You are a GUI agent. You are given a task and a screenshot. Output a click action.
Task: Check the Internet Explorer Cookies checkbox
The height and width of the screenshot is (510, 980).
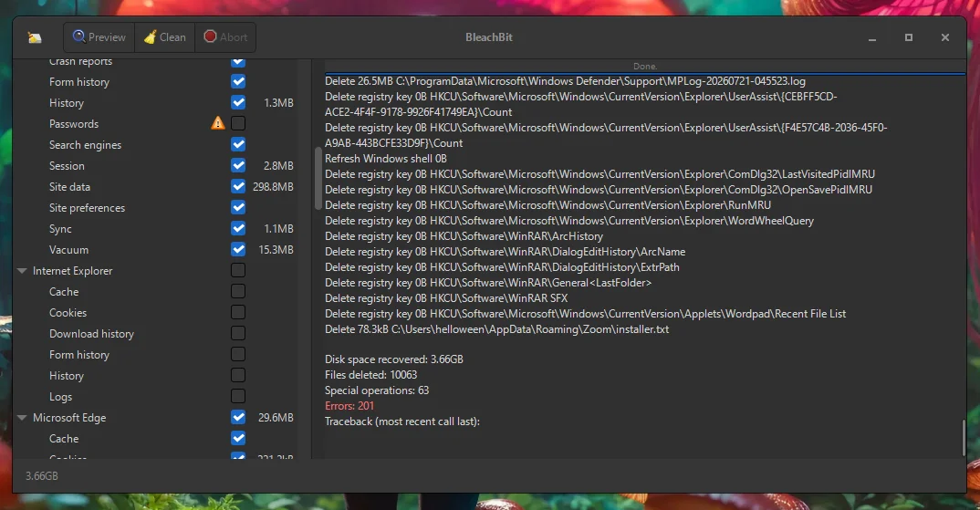click(238, 312)
